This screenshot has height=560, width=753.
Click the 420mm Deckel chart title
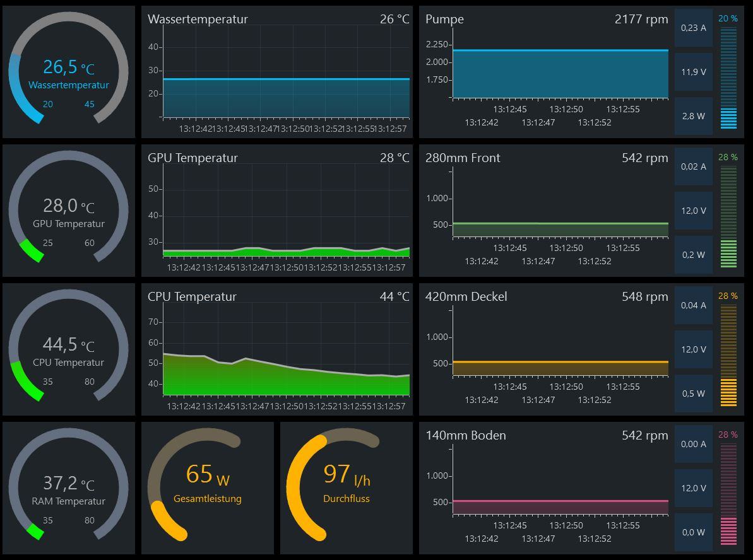(466, 296)
